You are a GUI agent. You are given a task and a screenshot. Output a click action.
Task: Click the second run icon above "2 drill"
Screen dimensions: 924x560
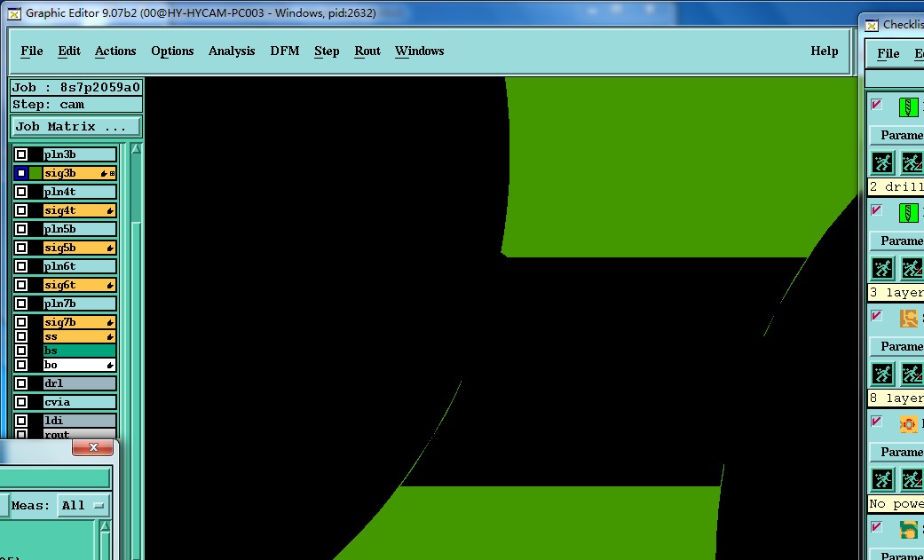point(912,162)
